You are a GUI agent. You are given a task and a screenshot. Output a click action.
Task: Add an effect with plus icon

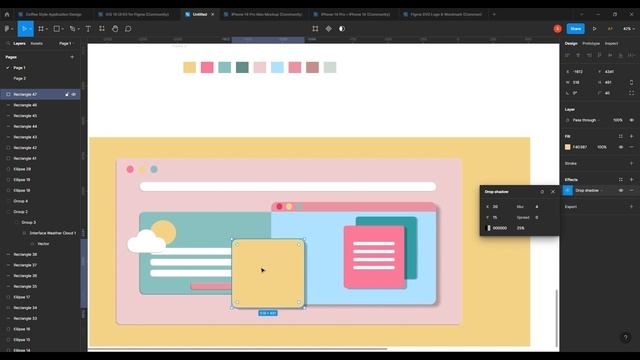631,180
